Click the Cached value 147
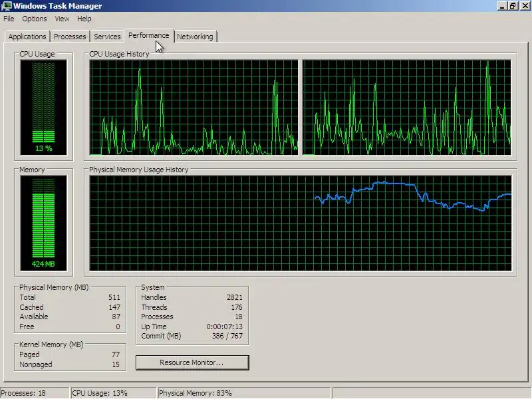The height and width of the screenshot is (399, 532). (114, 307)
